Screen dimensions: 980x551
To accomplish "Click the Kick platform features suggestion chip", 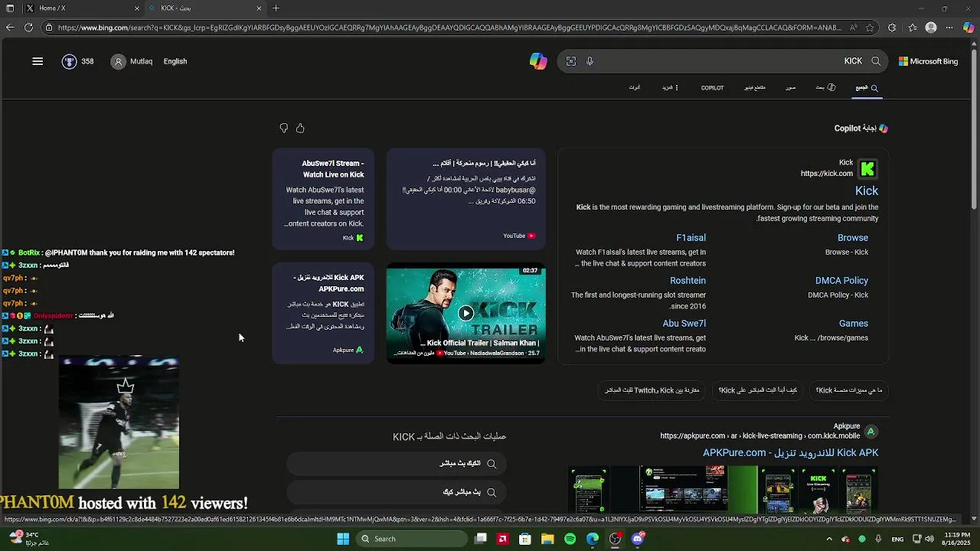I will (x=848, y=390).
